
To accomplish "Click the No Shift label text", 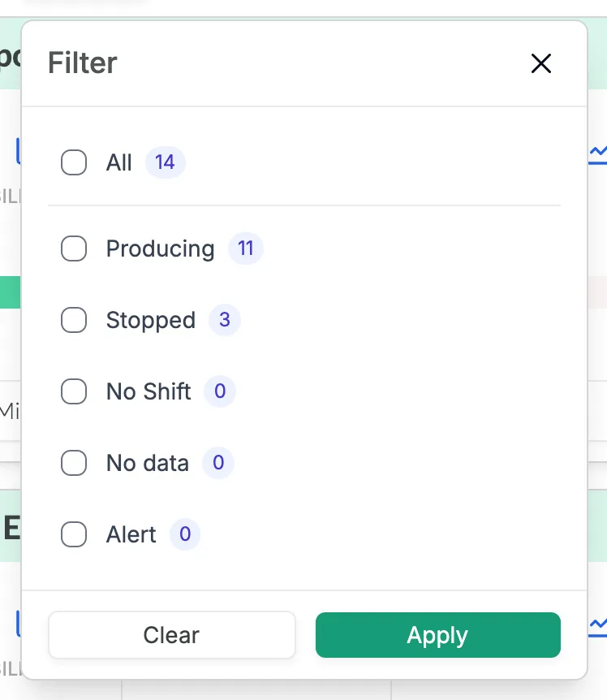I will [x=149, y=391].
